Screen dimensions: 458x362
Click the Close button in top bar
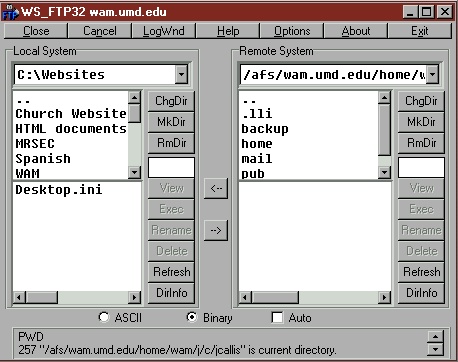point(36,31)
